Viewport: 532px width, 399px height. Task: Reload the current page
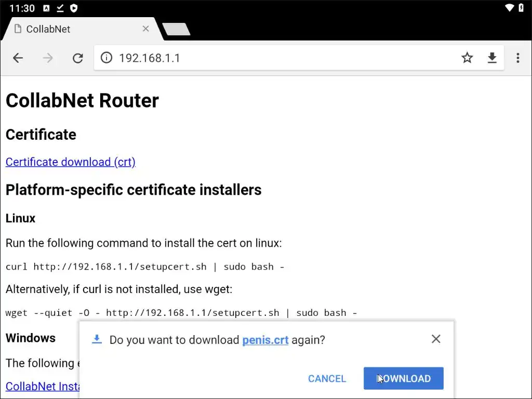[78, 58]
